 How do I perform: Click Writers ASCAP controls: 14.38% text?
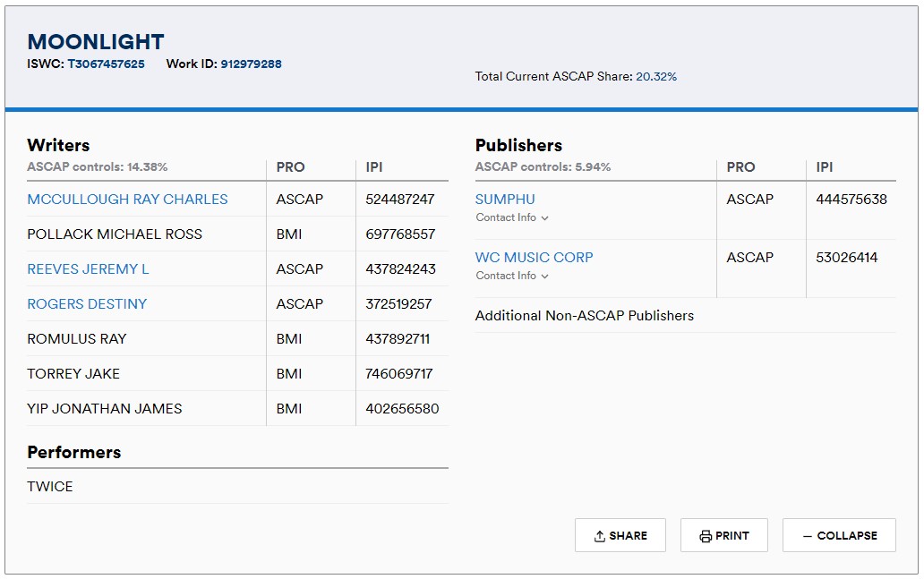point(98,166)
